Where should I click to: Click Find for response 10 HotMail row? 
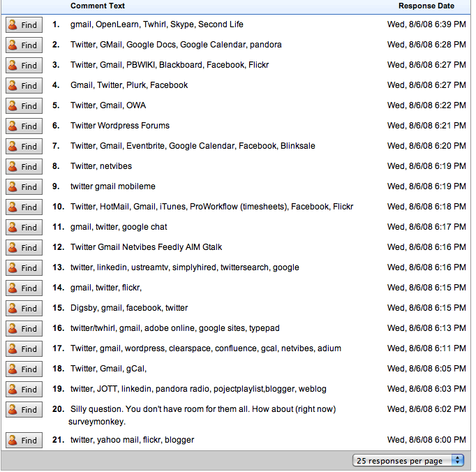(x=24, y=207)
